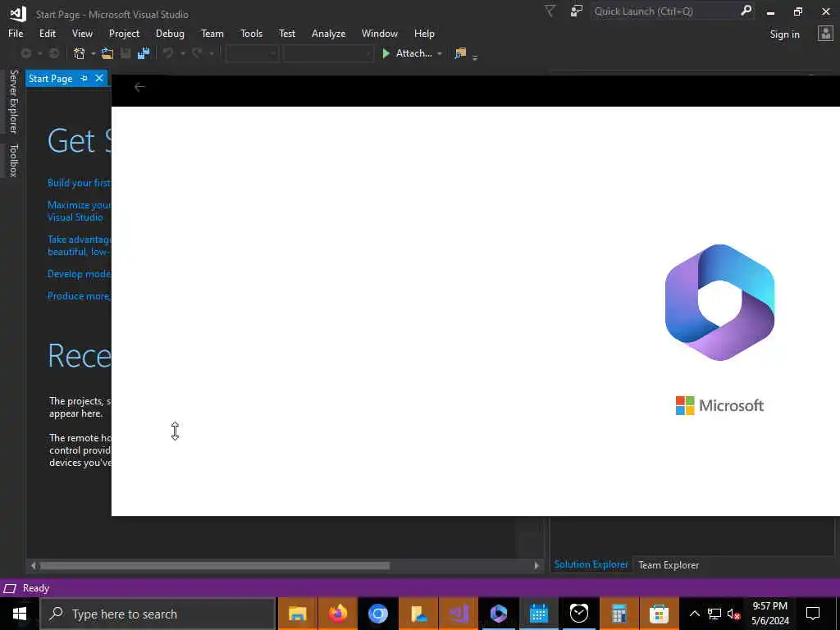Show hidden system tray icons

694,614
